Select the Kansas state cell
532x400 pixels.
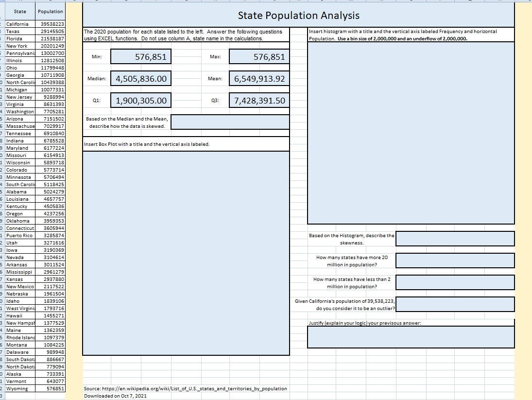(x=20, y=279)
